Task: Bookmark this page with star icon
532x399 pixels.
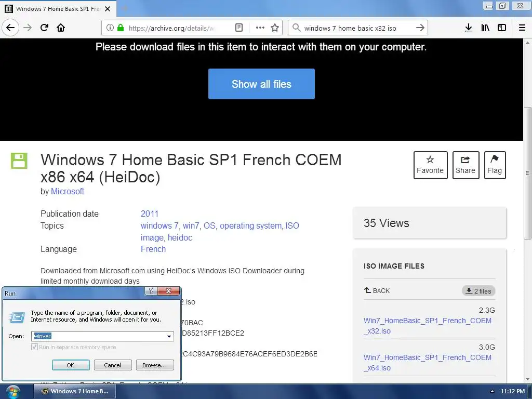Action: 275,28
